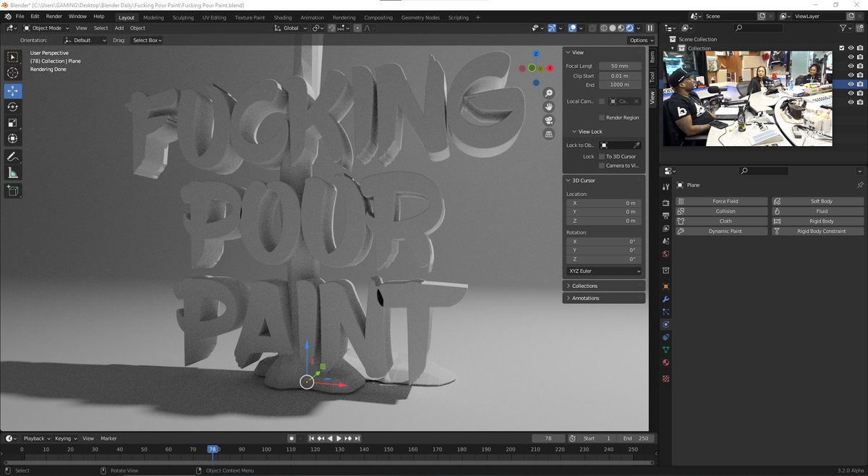Screen dimensions: 868x476
Task: Open the timeline Playback menu
Action: (x=35, y=438)
